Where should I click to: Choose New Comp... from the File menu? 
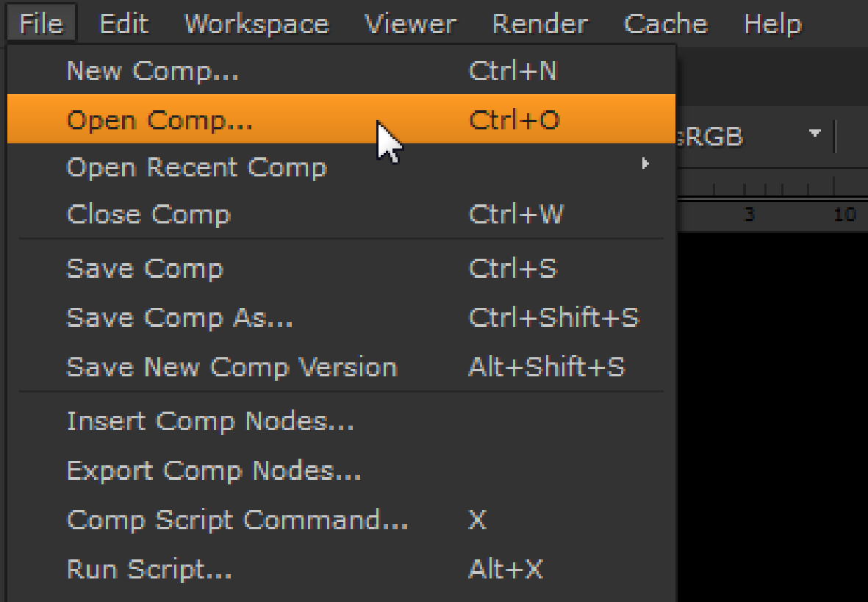pyautogui.click(x=153, y=71)
